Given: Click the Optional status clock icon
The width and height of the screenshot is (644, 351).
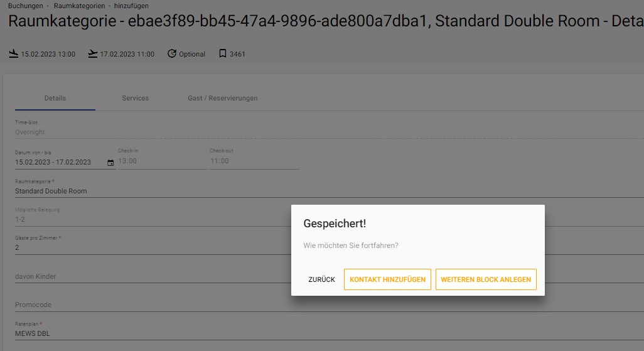Looking at the screenshot, I should (x=172, y=53).
